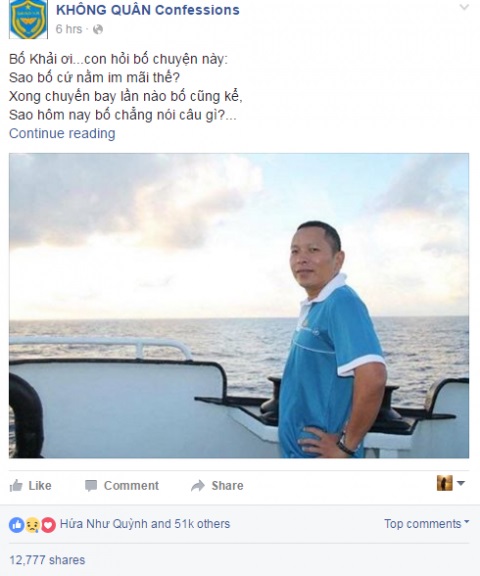Open the commenting-as profile picture selector
Viewport: 480px width, 576px height.
451,483
